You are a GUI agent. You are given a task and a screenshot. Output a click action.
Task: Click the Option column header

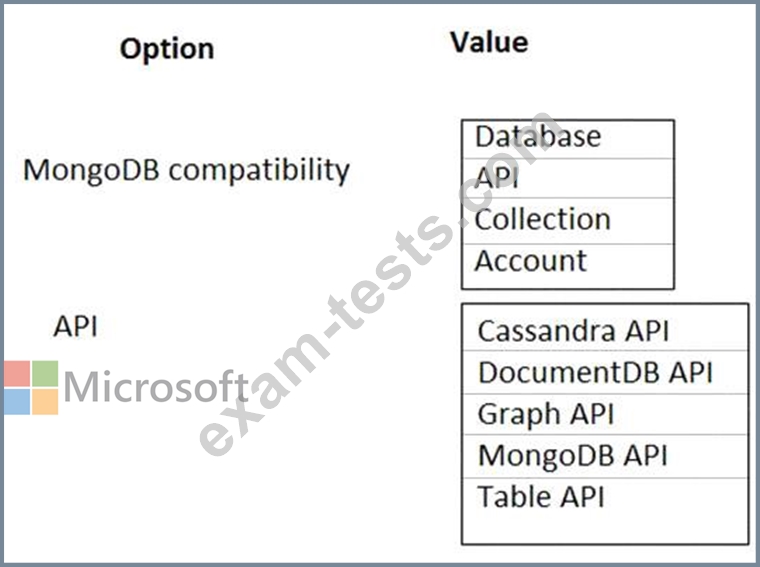(x=167, y=49)
